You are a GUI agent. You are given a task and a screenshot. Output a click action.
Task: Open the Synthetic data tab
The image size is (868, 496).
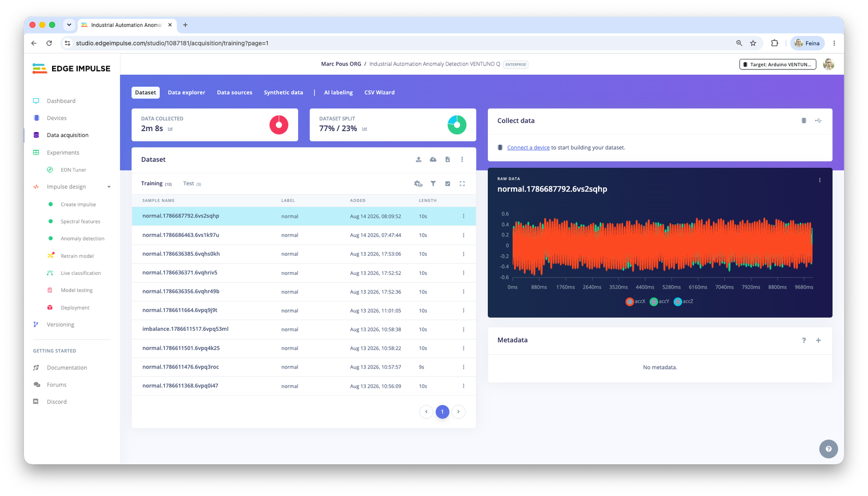[x=283, y=93]
